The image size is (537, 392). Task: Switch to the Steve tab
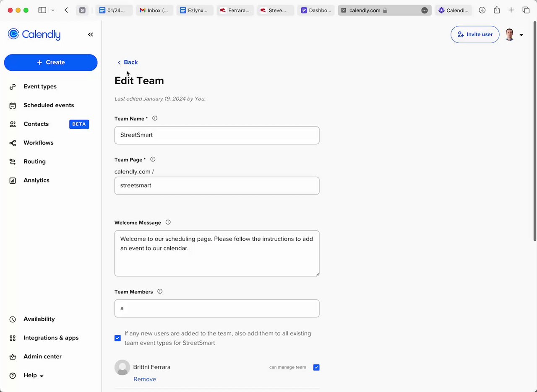coord(275,10)
